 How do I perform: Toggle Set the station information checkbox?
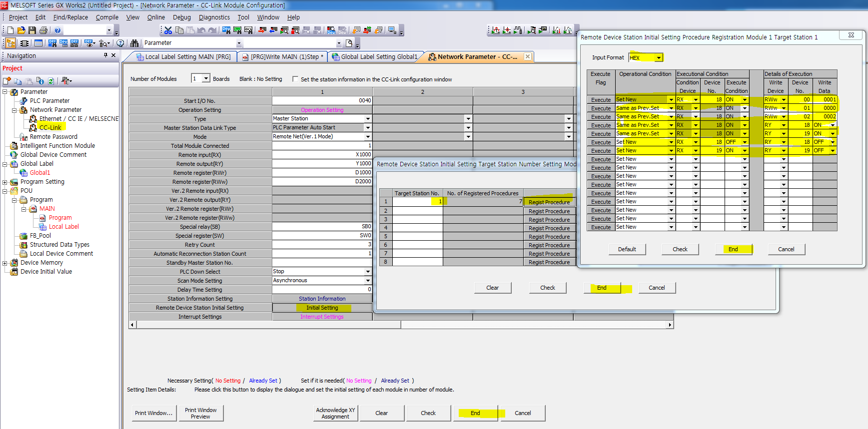295,79
